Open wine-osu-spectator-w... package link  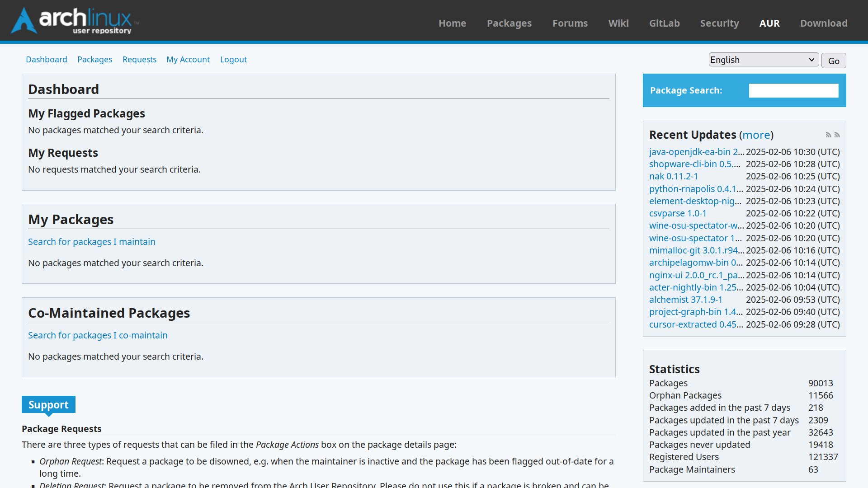pos(696,225)
